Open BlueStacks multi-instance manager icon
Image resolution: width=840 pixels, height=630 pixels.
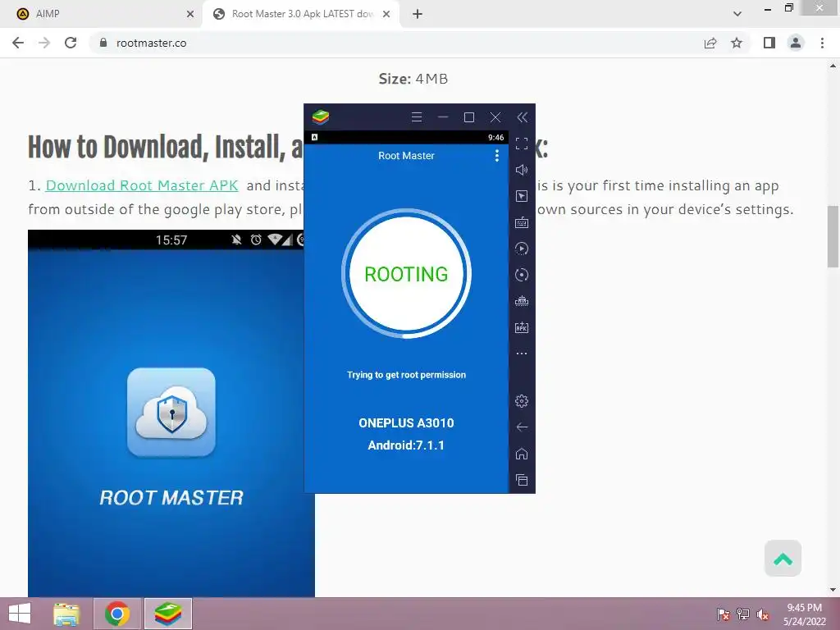click(521, 301)
